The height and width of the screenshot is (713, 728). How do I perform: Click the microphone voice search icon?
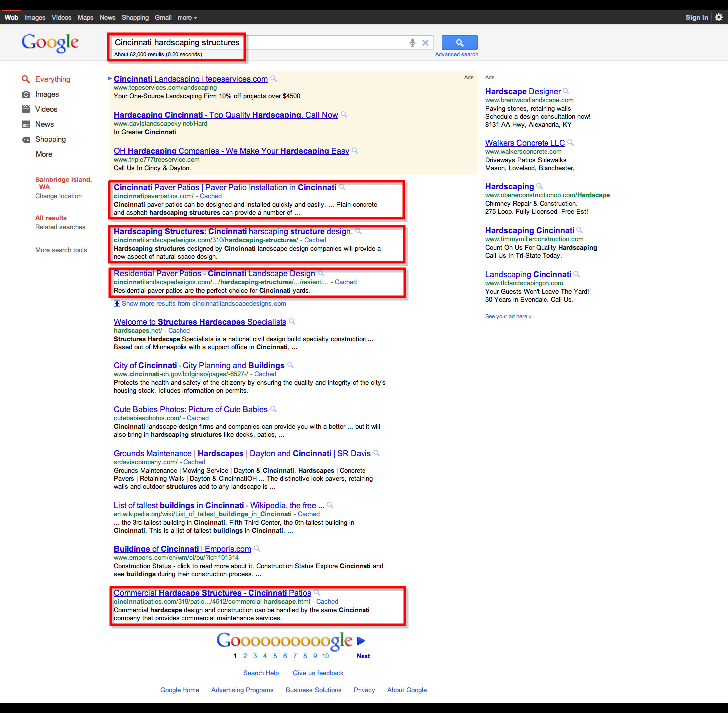click(x=412, y=43)
